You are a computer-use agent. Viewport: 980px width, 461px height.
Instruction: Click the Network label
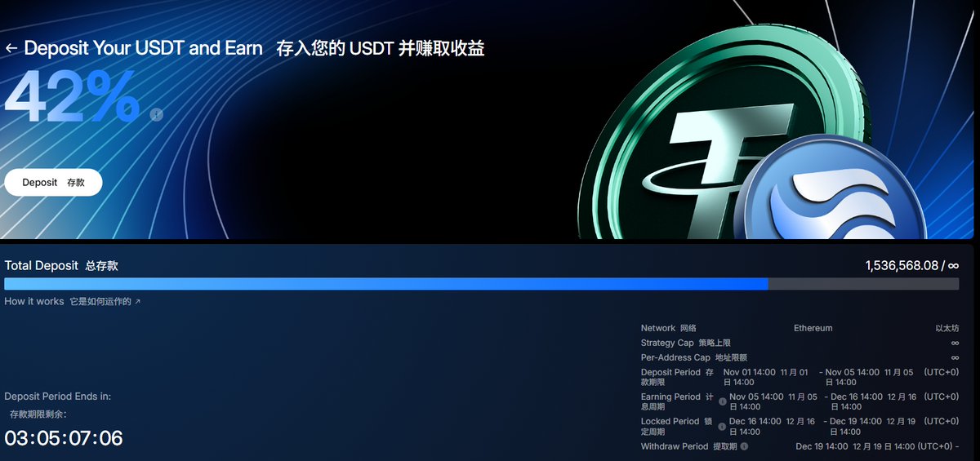click(x=668, y=328)
